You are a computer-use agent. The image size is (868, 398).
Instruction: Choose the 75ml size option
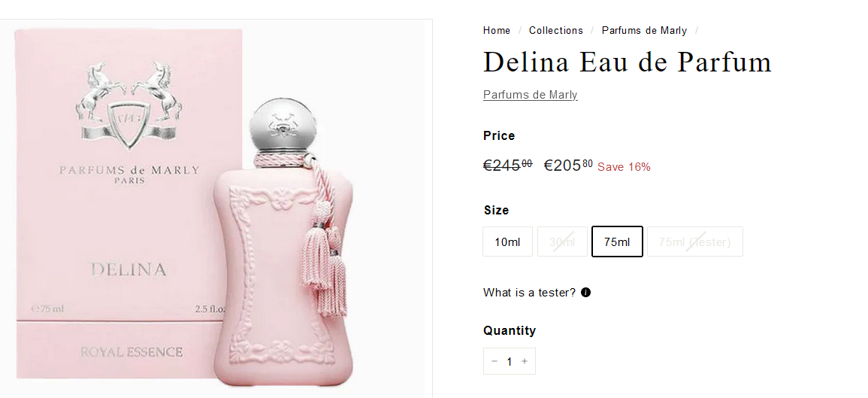[617, 242]
